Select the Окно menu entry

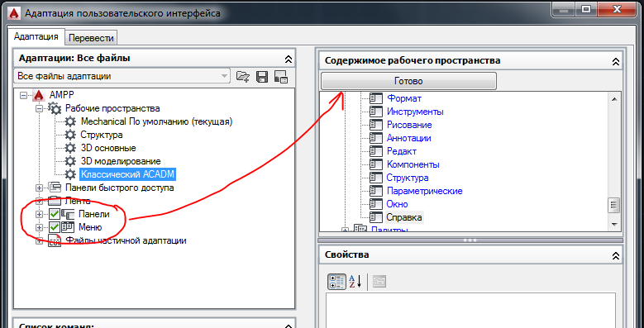[398, 204]
